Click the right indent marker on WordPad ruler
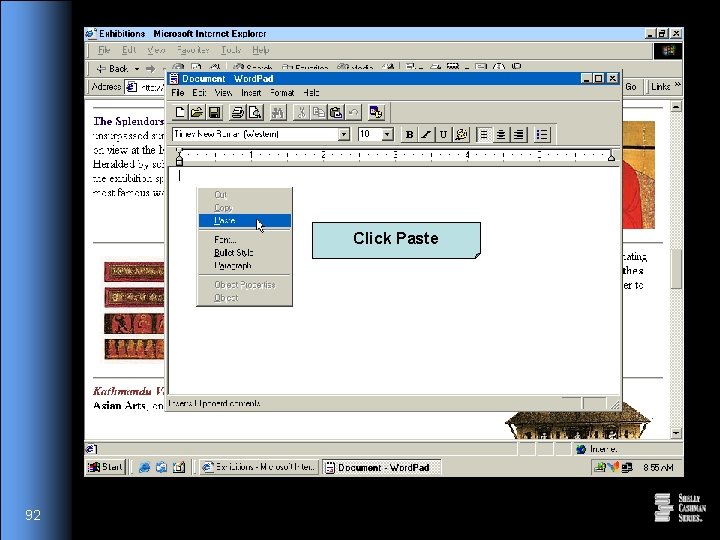The image size is (720, 540). pos(611,157)
